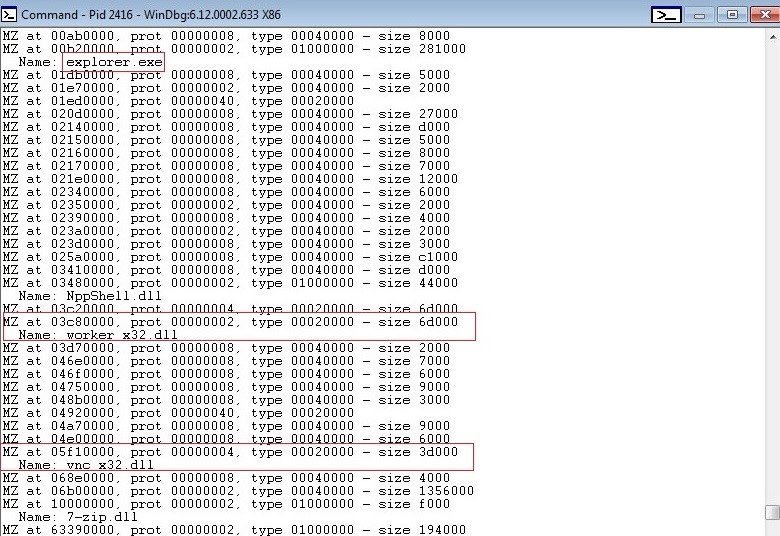Select the 'vnc_x32.dll' module name
Viewport: 780px width, 536px height.
(110, 465)
